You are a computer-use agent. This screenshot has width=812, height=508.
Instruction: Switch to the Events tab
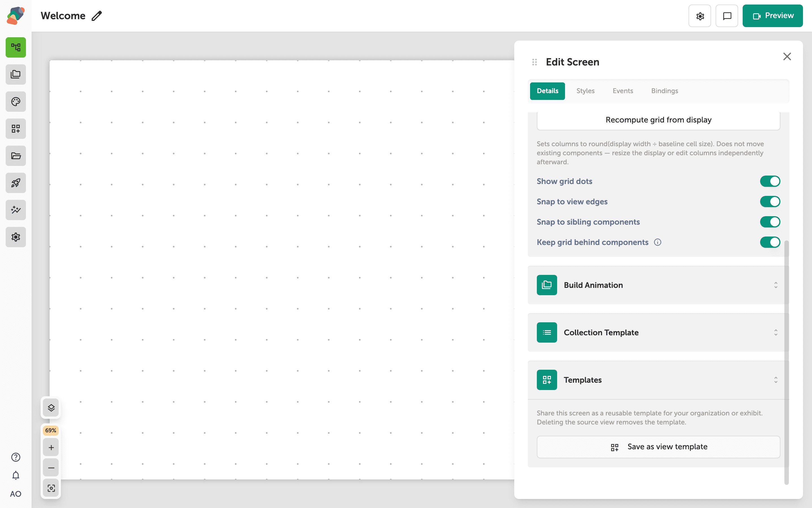(623, 91)
